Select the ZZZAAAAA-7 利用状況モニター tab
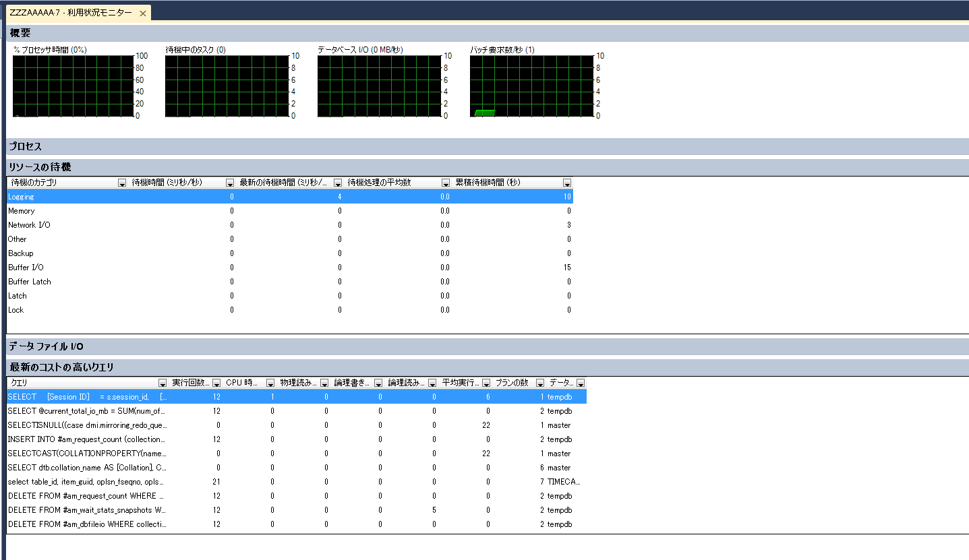969x560 pixels. coord(71,13)
